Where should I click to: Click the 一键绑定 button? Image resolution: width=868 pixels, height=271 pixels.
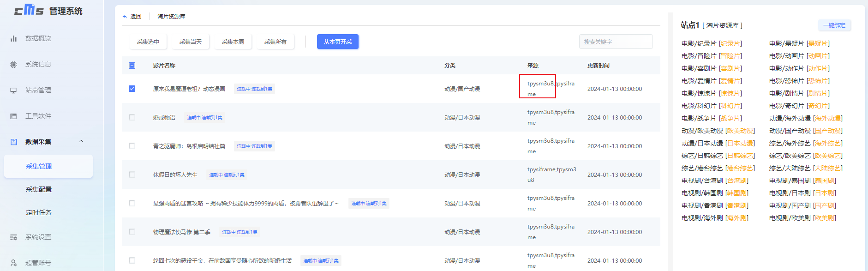834,25
